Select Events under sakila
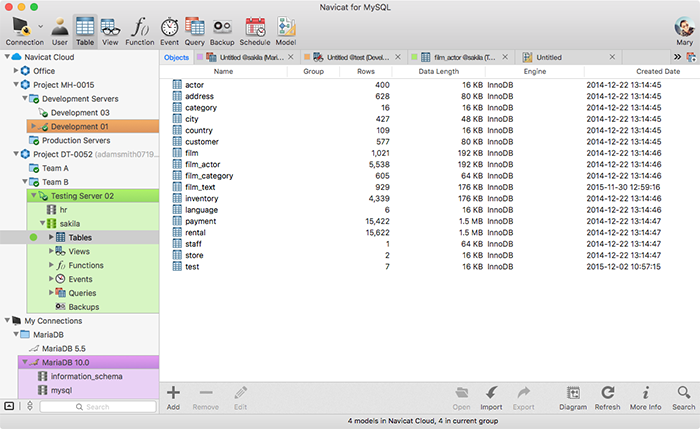Screen dimensions: 700x429 80,279
